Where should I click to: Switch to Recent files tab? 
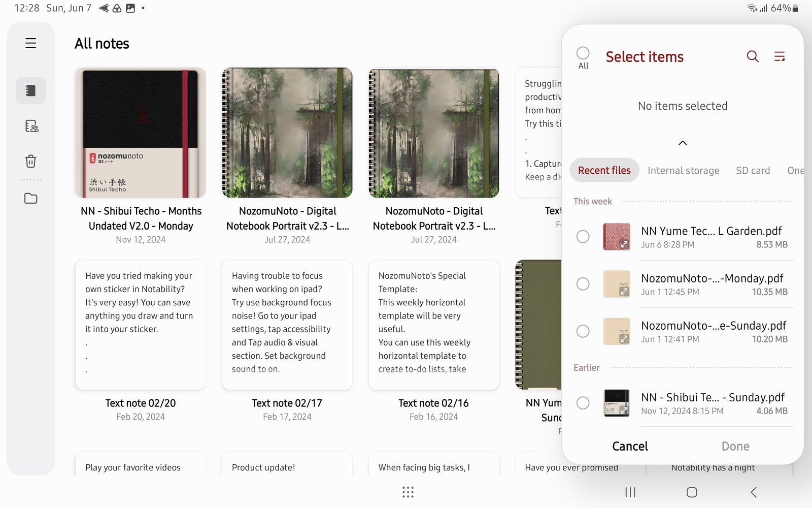pyautogui.click(x=604, y=170)
